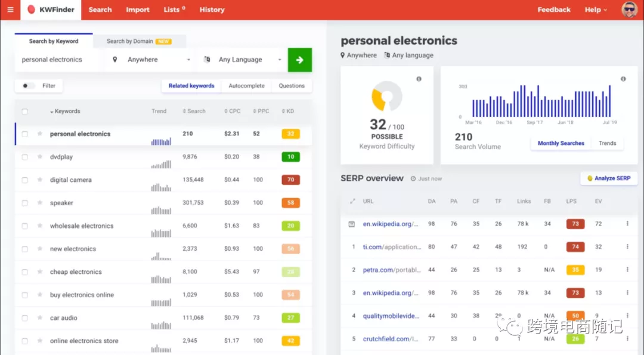Switch chart to Trends tab
The height and width of the screenshot is (355, 644).
[x=607, y=143]
